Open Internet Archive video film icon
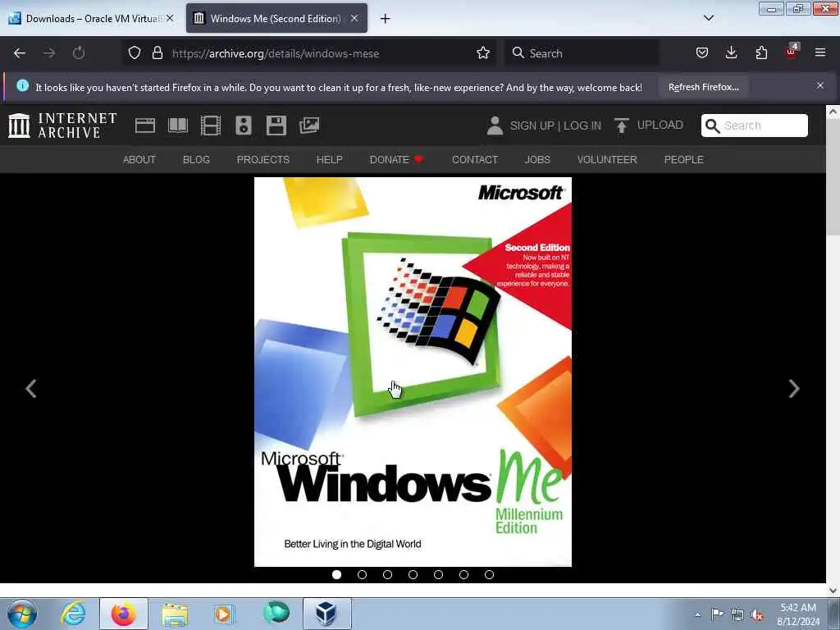 pyautogui.click(x=211, y=126)
